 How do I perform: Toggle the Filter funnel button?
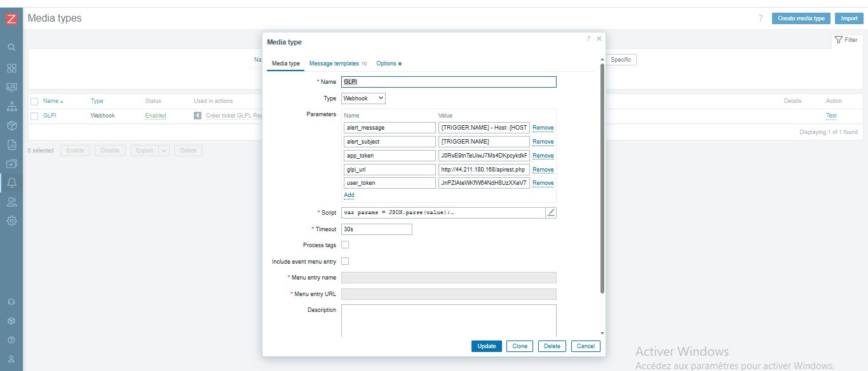(x=846, y=40)
